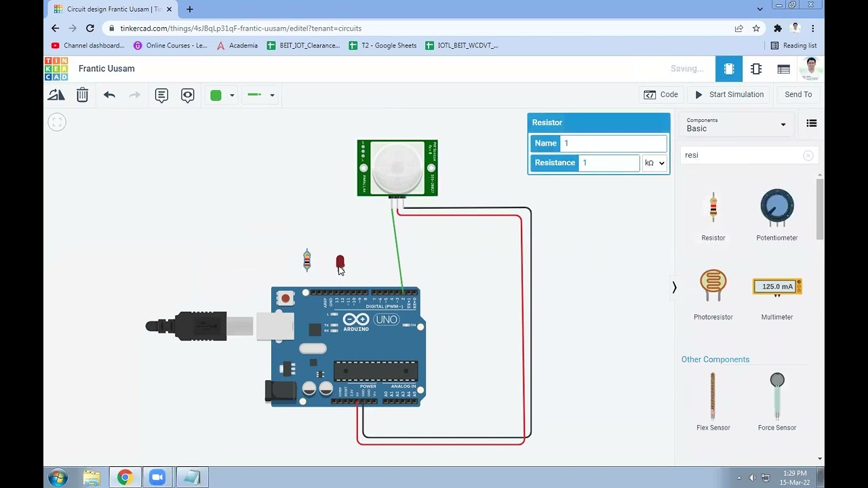
Task: Undo the last action
Action: (x=109, y=95)
